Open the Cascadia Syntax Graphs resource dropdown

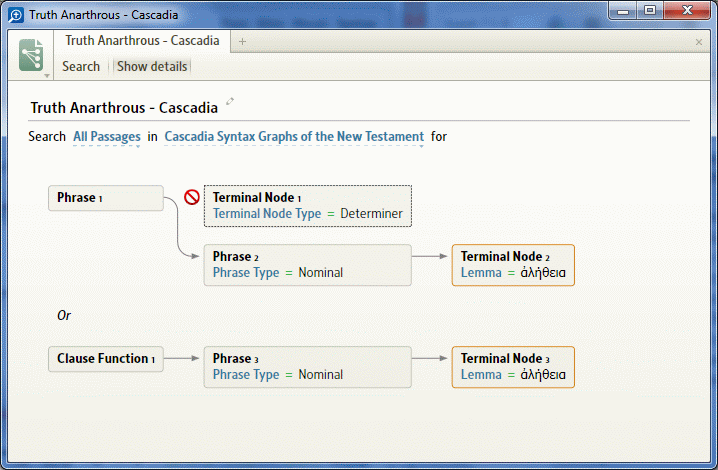click(x=294, y=137)
